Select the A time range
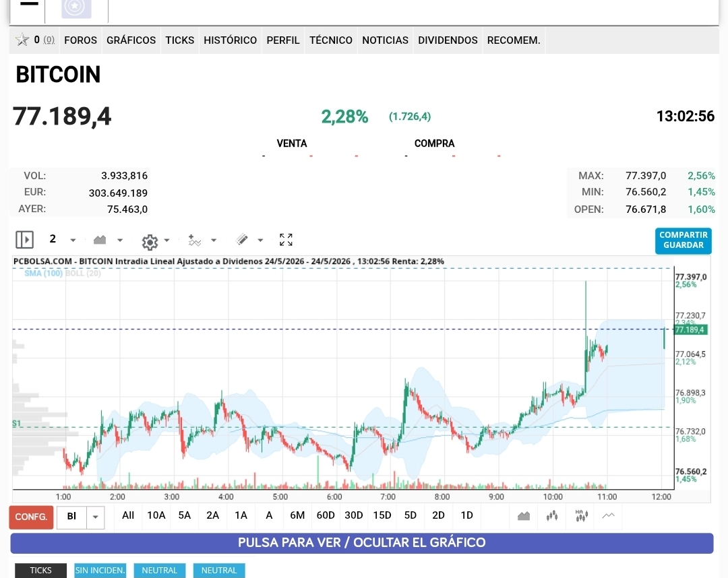Screen dimensions: 728x578 [x=269, y=515]
